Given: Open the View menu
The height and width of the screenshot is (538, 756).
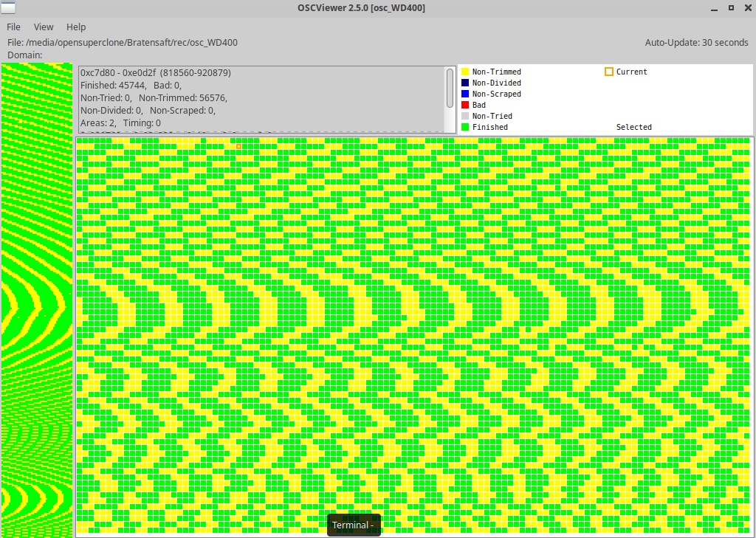Looking at the screenshot, I should (x=44, y=27).
